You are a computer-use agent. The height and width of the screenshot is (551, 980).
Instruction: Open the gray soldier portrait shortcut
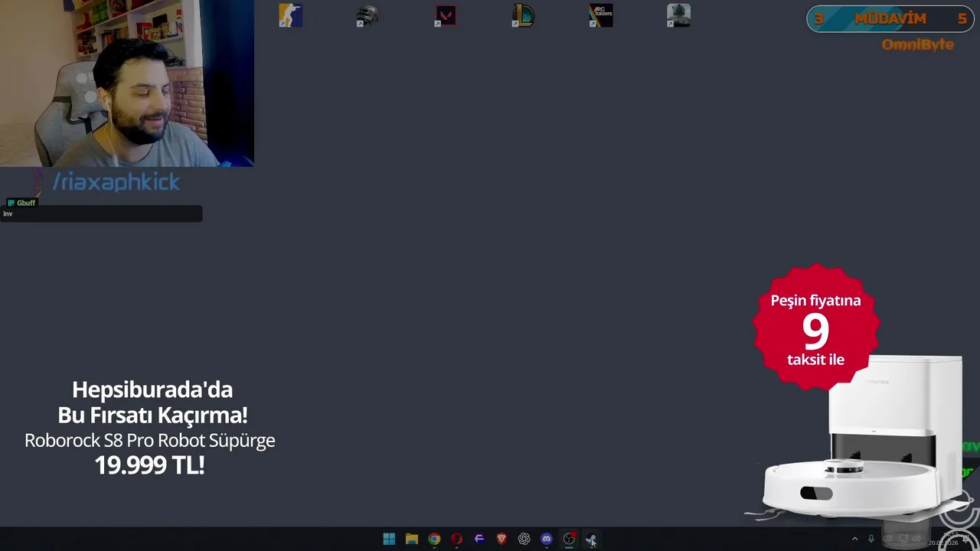click(678, 15)
